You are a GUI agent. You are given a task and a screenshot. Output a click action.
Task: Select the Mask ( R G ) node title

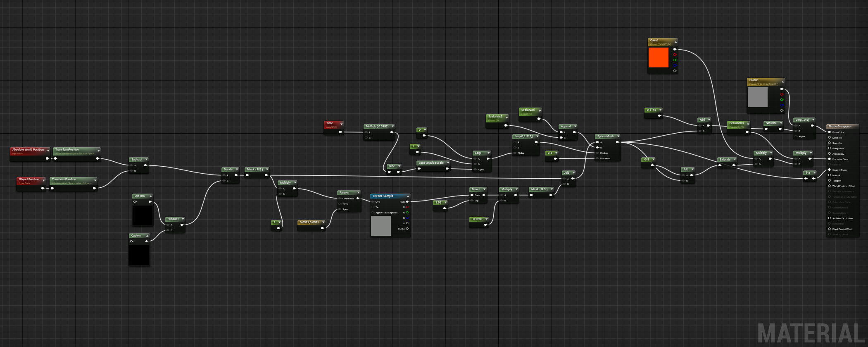(x=539, y=189)
